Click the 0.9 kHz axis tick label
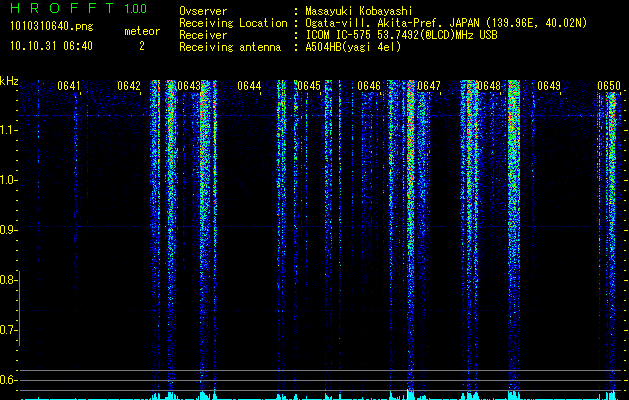 click(8, 230)
